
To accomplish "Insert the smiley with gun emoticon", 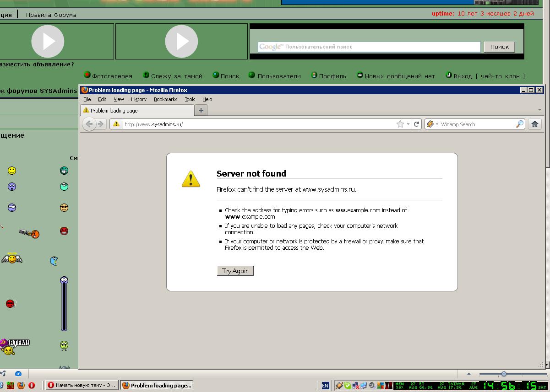I will pyautogui.click(x=29, y=234).
